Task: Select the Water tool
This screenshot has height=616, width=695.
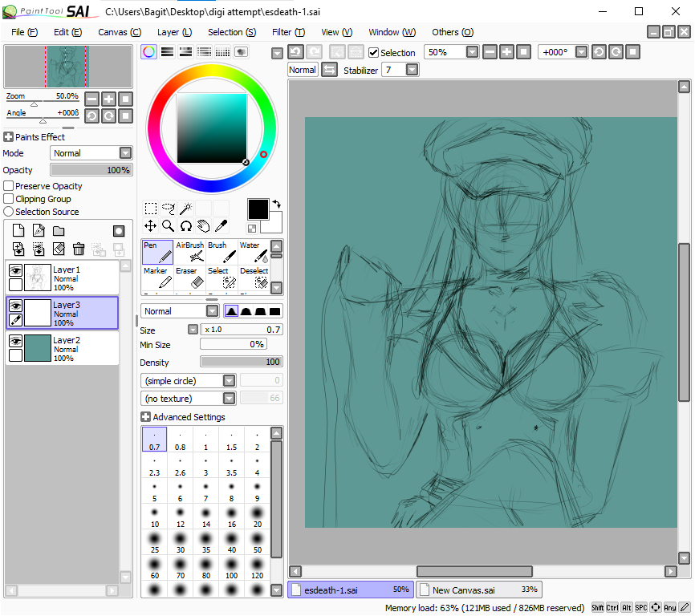Action: (x=254, y=252)
